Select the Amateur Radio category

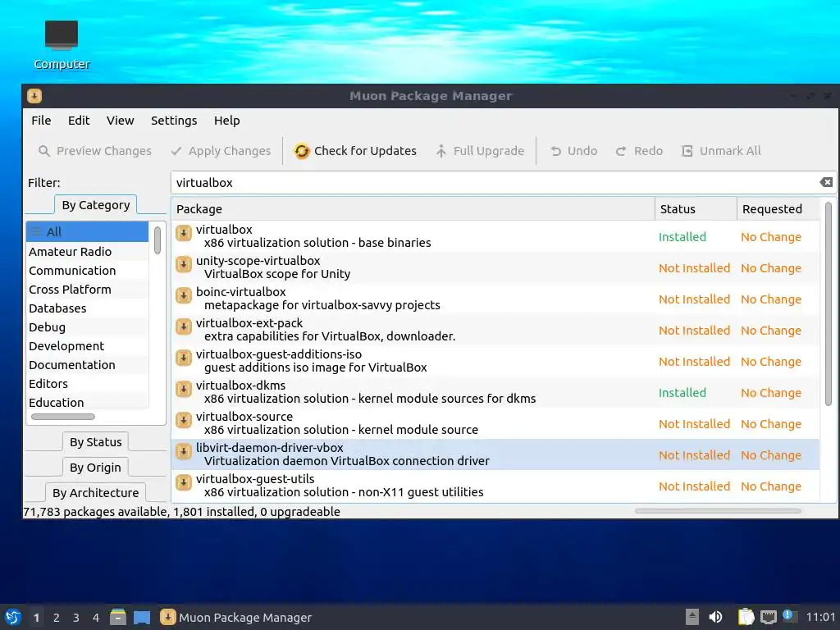pos(87,251)
